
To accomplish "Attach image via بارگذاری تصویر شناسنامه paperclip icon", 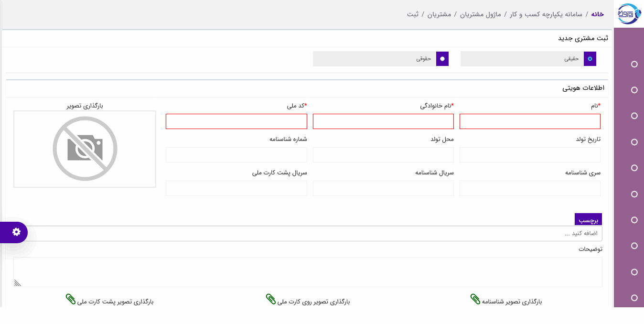I will (475, 299).
